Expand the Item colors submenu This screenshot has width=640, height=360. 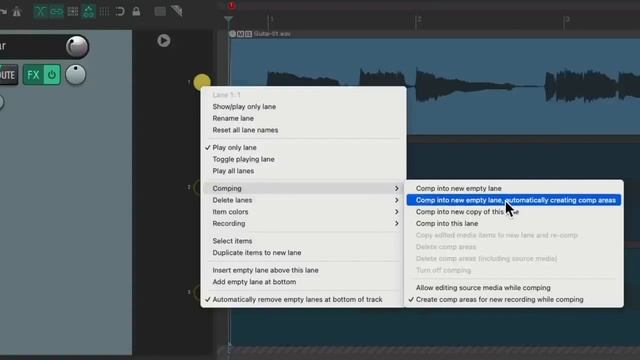(x=303, y=212)
